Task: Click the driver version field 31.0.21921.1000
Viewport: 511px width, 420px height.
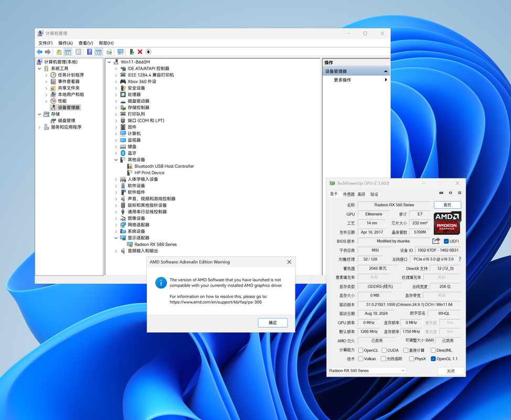Action: tap(409, 304)
